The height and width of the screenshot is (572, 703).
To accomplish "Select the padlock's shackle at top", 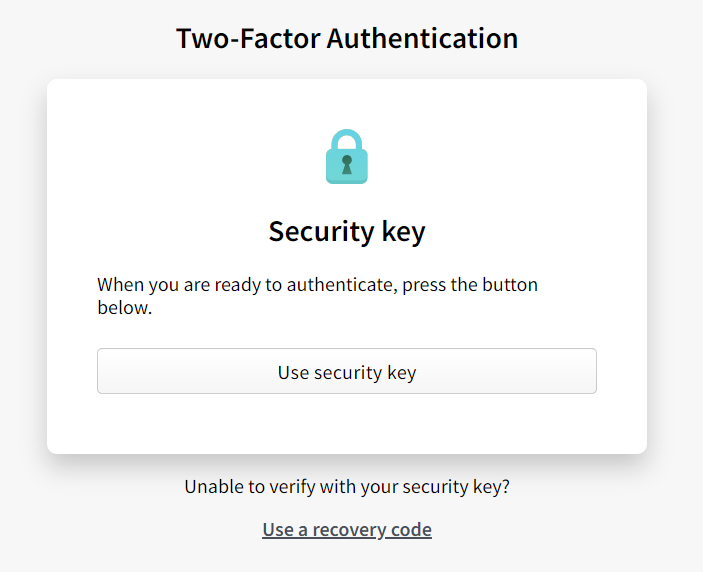I will 347,137.
